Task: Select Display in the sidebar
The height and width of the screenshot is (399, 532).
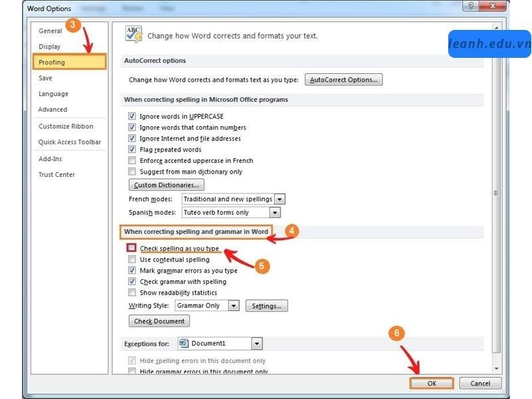Action: (49, 47)
